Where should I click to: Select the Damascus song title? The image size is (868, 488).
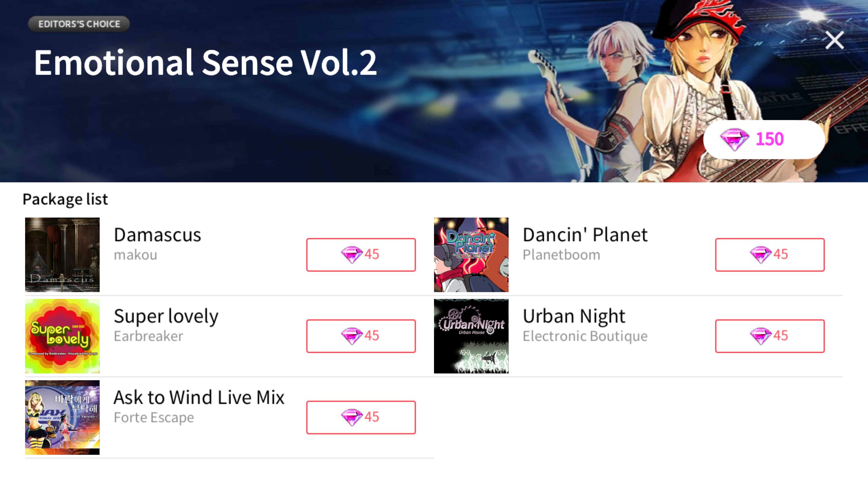click(157, 235)
